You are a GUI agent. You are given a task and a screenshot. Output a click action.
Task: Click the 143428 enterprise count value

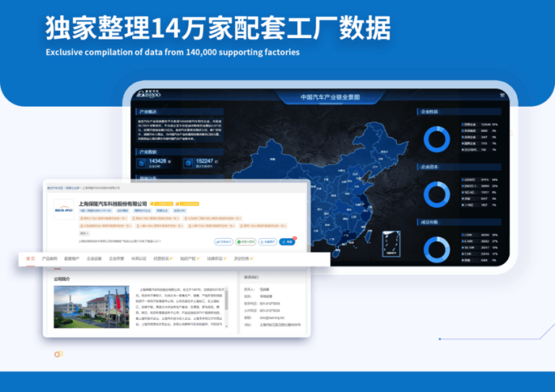158,161
